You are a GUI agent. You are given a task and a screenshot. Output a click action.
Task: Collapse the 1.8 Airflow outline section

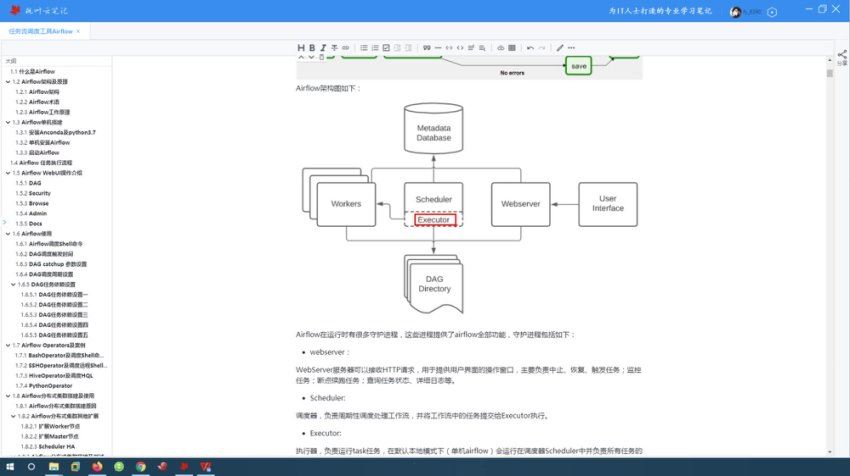point(8,396)
